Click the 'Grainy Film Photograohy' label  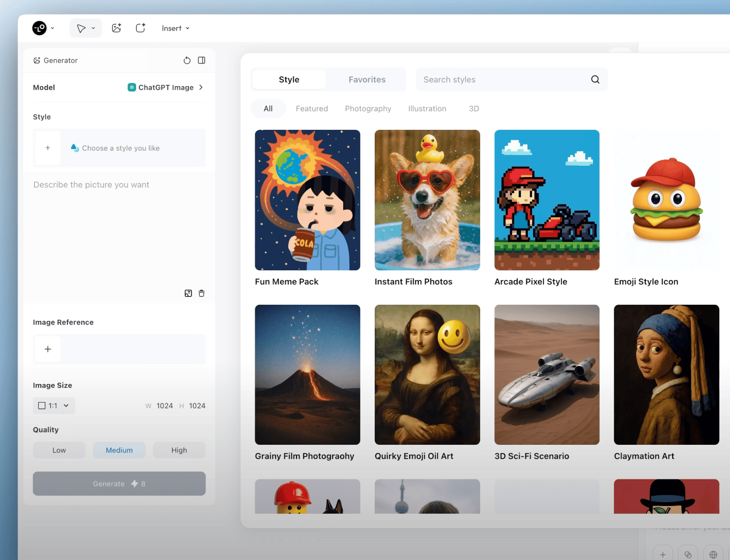305,456
